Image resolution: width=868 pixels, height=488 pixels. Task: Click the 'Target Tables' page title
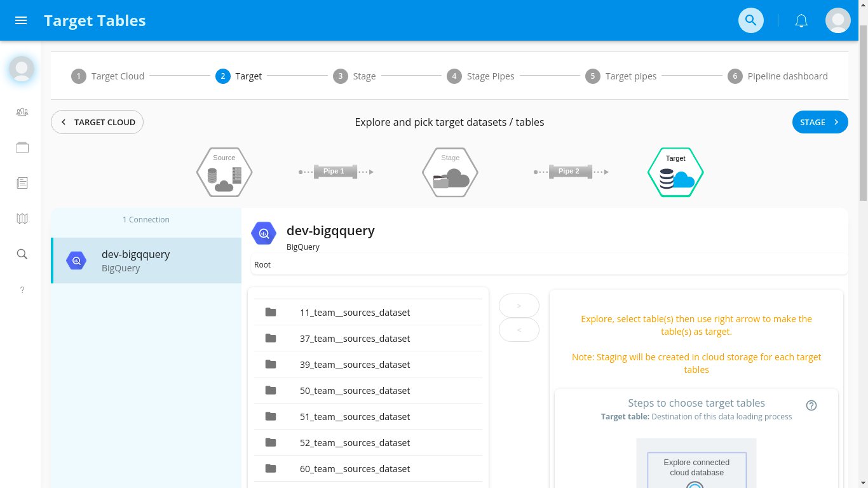(95, 20)
